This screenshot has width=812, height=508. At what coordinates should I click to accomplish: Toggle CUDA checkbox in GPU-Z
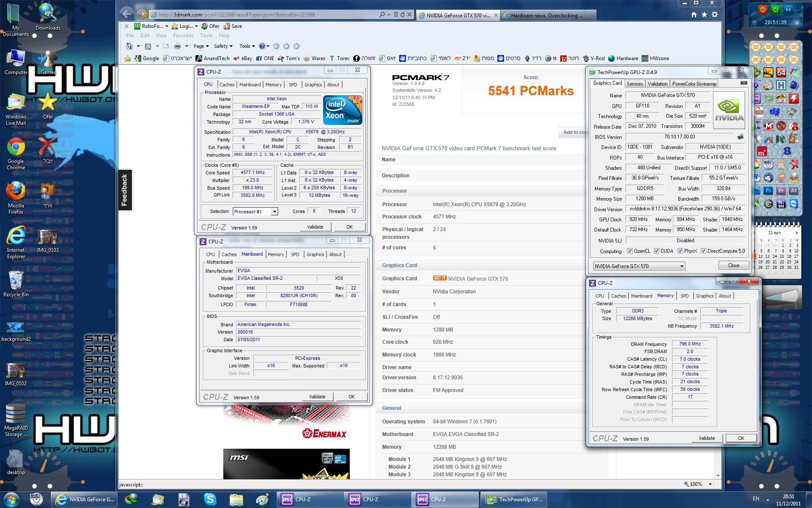(x=656, y=251)
